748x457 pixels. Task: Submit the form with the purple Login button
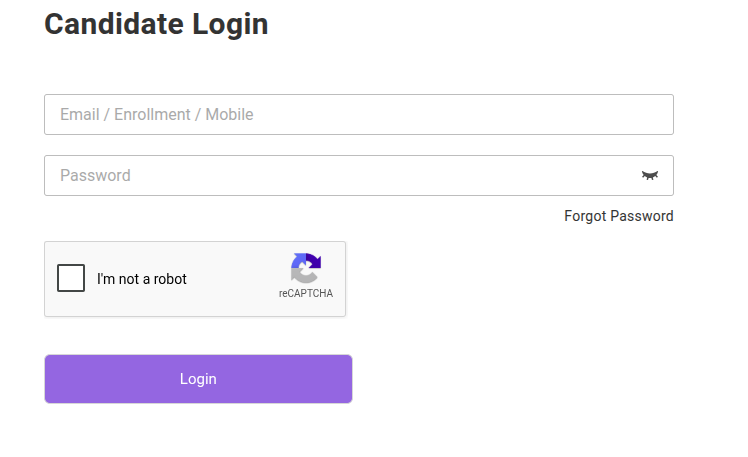[x=198, y=379]
